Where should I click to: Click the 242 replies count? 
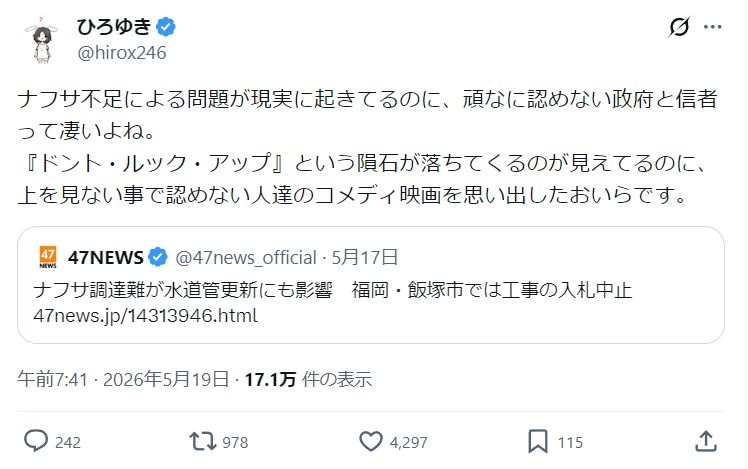[68, 442]
